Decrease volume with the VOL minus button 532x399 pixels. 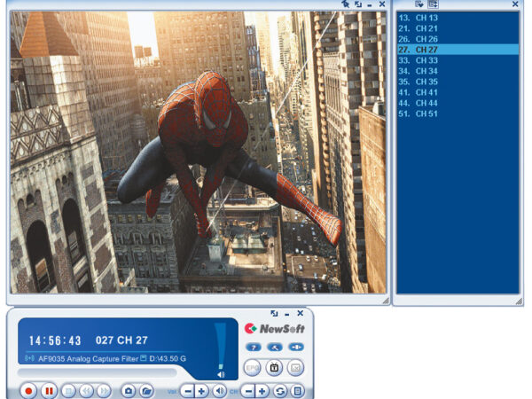[x=187, y=390]
